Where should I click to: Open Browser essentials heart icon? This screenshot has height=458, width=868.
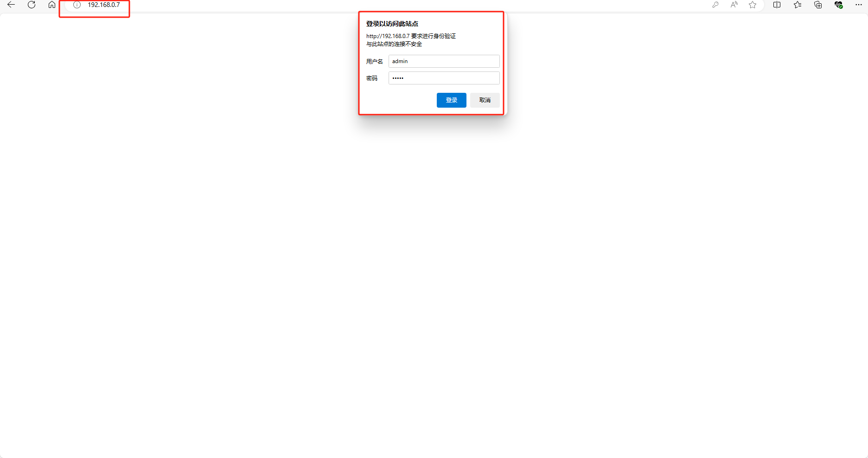(838, 5)
